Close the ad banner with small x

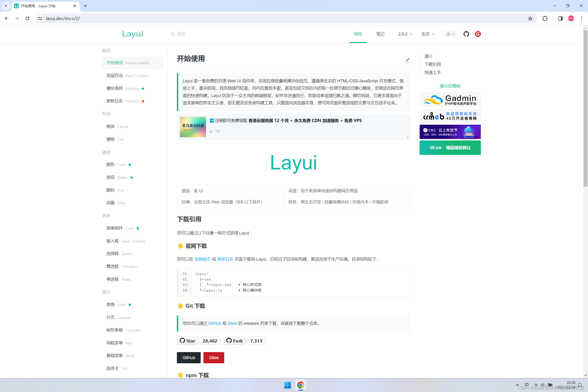[407, 137]
